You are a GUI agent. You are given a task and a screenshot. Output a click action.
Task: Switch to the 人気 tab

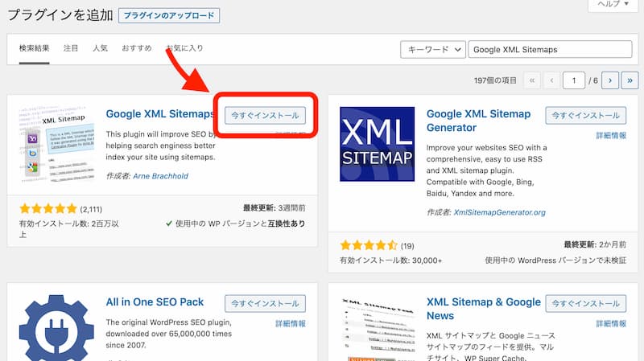point(100,48)
